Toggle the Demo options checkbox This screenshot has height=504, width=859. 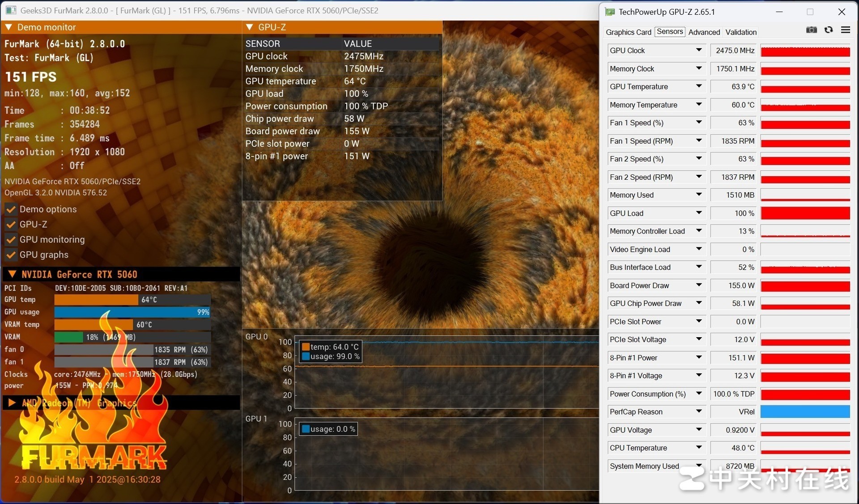(11, 209)
